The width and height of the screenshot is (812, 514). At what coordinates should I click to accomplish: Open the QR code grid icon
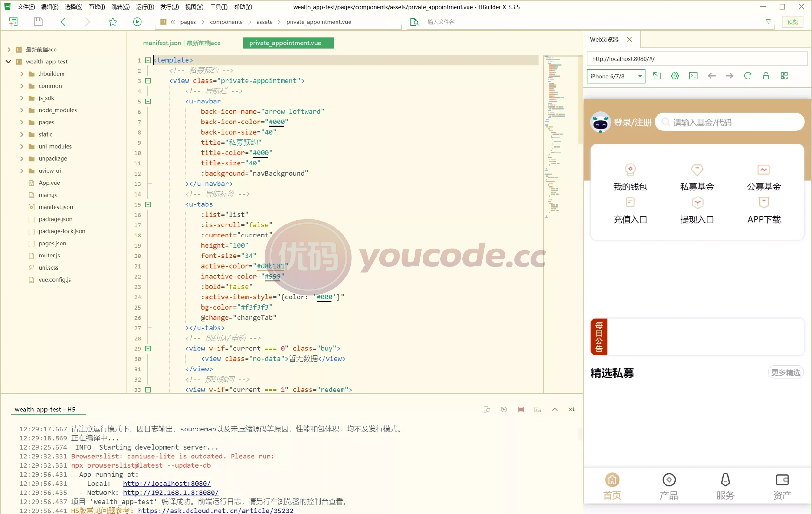(x=784, y=76)
